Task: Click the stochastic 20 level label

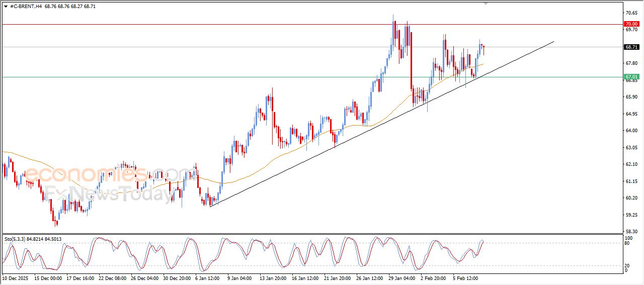Action: (x=626, y=265)
